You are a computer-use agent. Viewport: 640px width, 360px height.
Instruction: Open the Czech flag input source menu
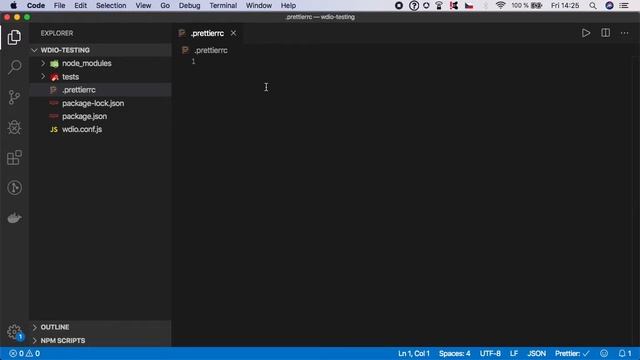(469, 6)
